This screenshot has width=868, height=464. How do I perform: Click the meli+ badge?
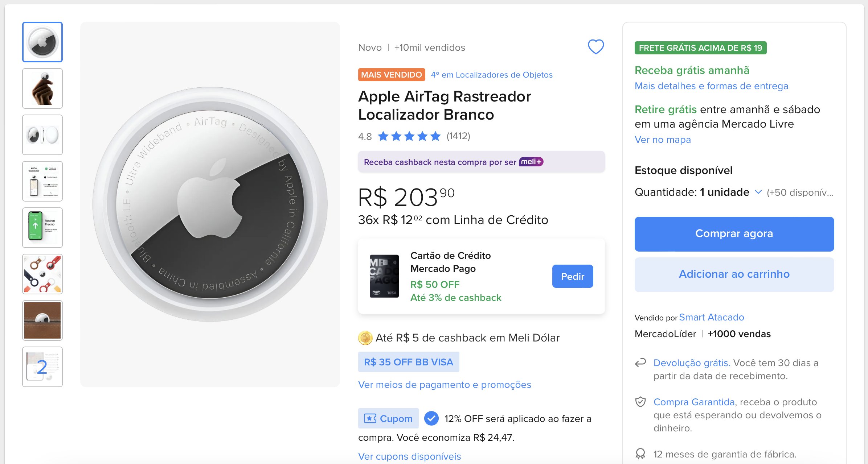click(531, 162)
